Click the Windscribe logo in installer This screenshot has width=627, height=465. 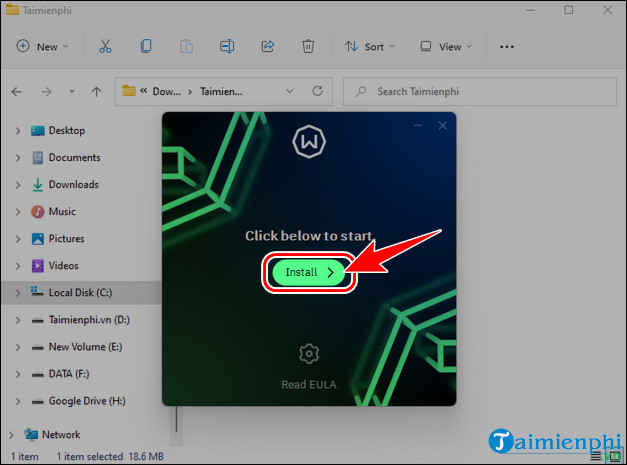[x=309, y=142]
